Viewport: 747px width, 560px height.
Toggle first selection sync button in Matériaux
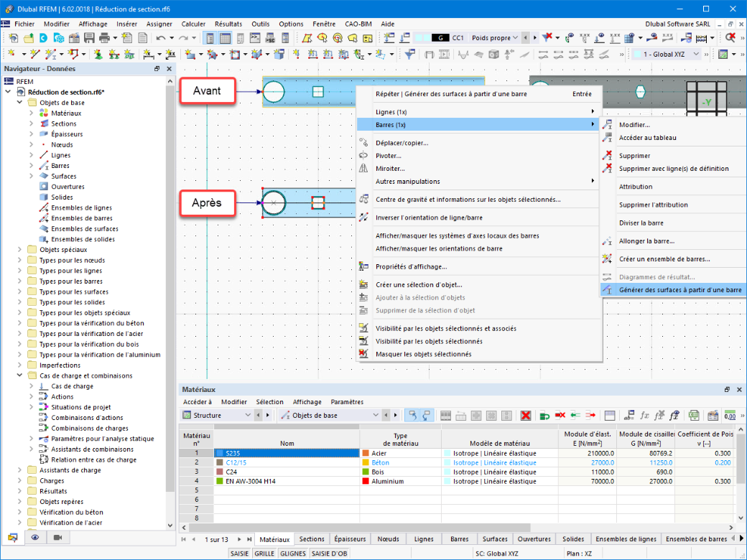pyautogui.click(x=412, y=415)
